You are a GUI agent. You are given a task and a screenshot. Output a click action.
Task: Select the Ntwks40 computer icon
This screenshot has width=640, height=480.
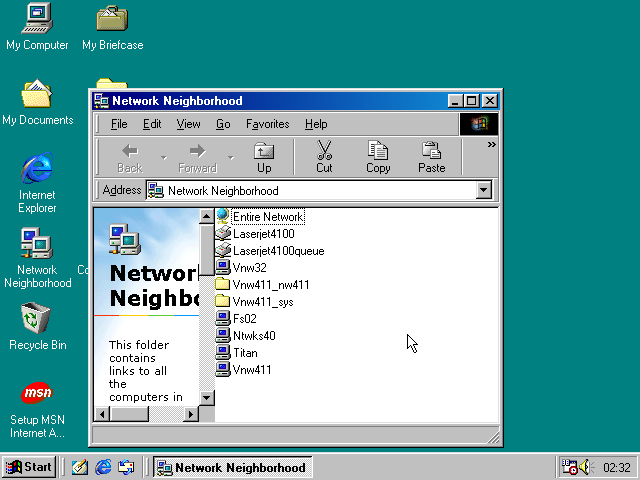click(x=223, y=336)
